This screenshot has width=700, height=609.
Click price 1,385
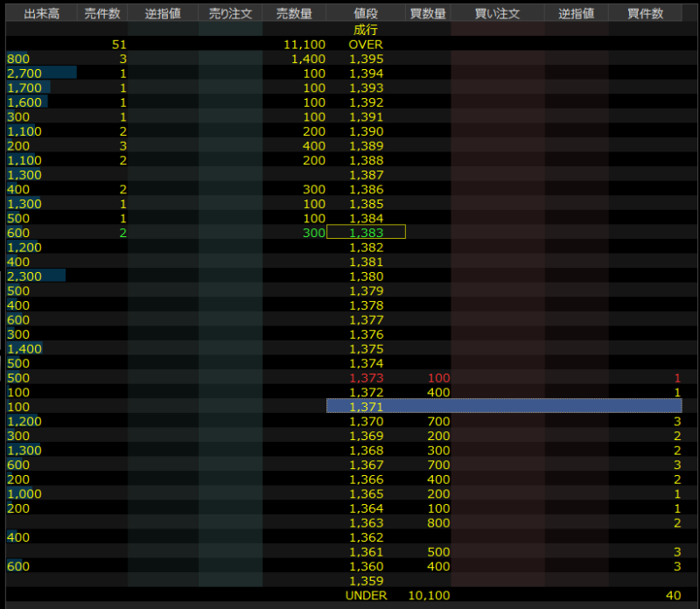tap(366, 204)
